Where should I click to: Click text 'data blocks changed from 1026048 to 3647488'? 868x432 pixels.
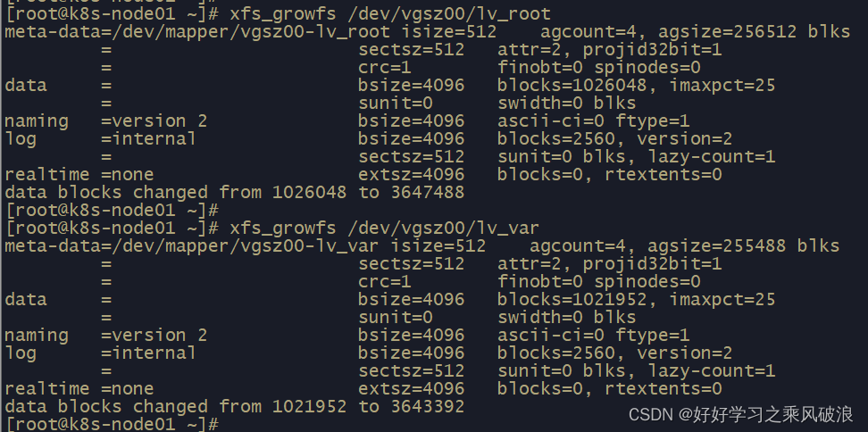tap(234, 193)
